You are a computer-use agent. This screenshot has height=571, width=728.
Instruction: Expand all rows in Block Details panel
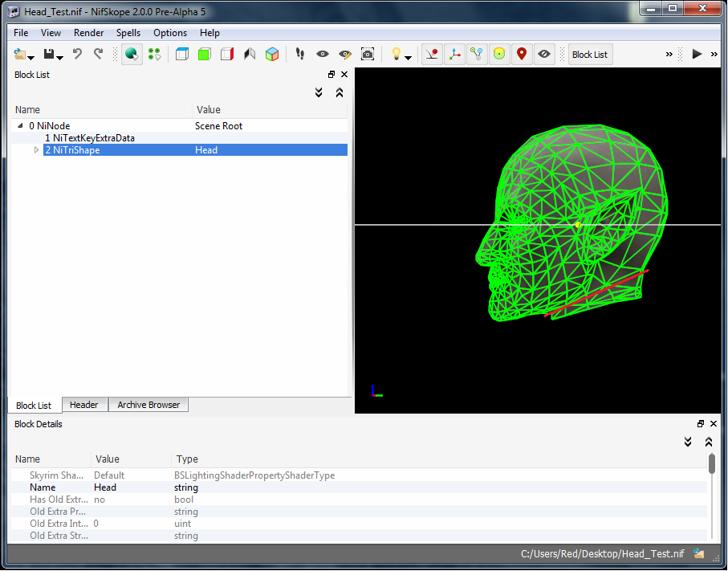[688, 442]
